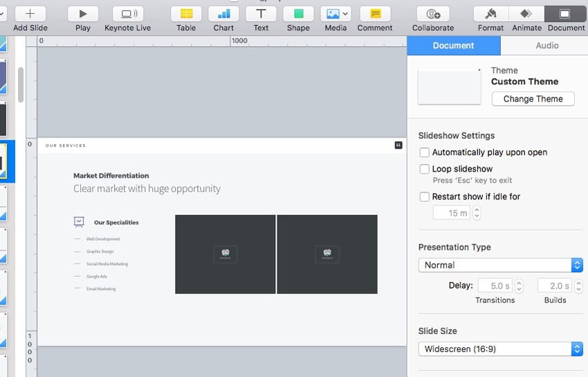Expand the Slide Size Widescreen dropdown

(500, 349)
